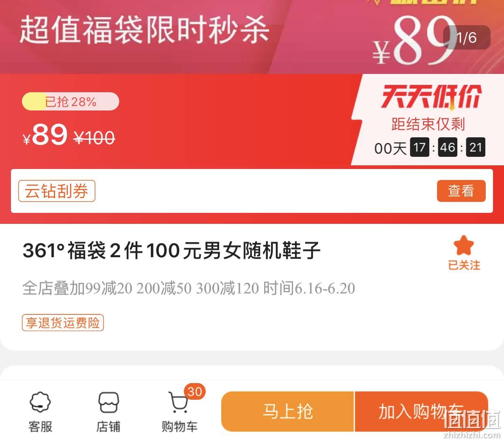The width and height of the screenshot is (504, 442).
Task: Click the 马上抢 buy now button
Action: (x=288, y=412)
